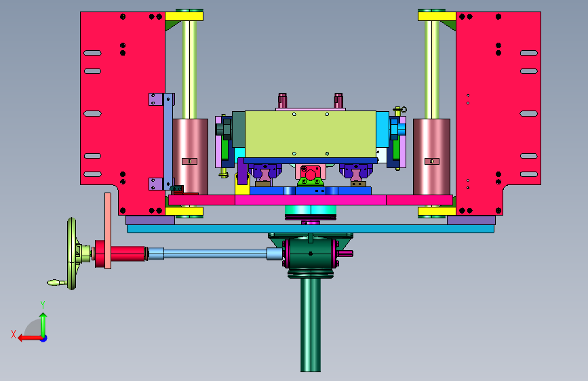Screen dimensions: 588x381
Task: Pick the left pale green guide rod
Action: point(189,70)
